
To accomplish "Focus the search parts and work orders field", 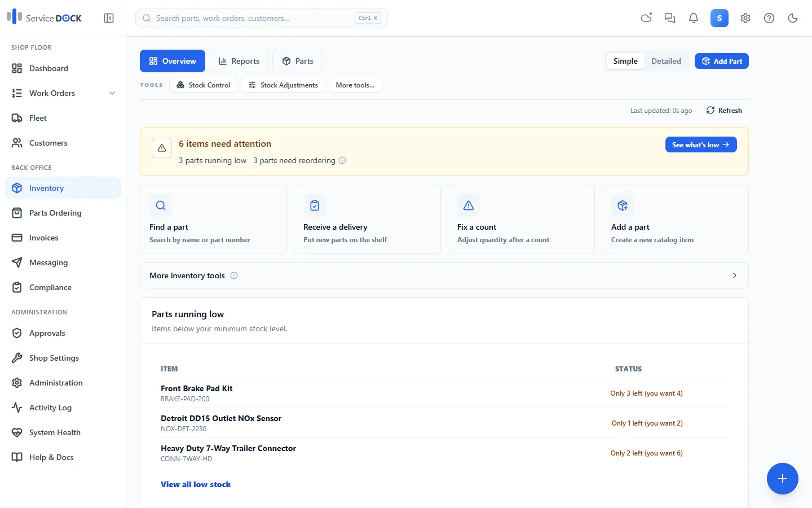I will (x=262, y=18).
